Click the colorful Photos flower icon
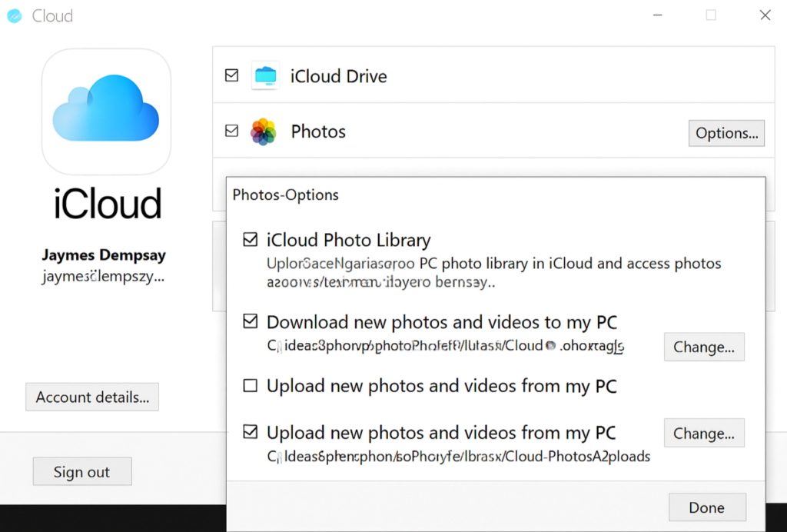 pos(264,132)
